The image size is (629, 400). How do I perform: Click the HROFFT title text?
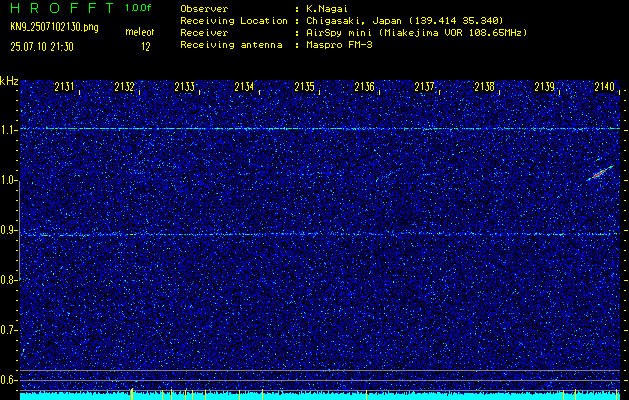pyautogui.click(x=62, y=8)
